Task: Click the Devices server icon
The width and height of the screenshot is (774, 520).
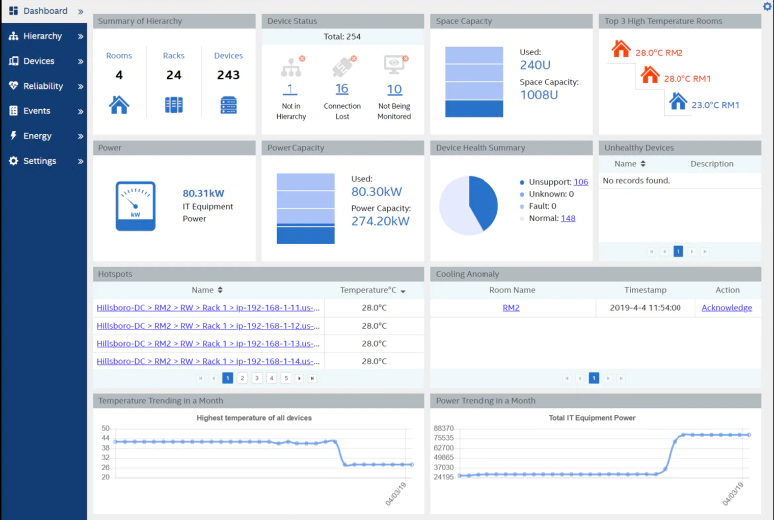Action: (228, 104)
